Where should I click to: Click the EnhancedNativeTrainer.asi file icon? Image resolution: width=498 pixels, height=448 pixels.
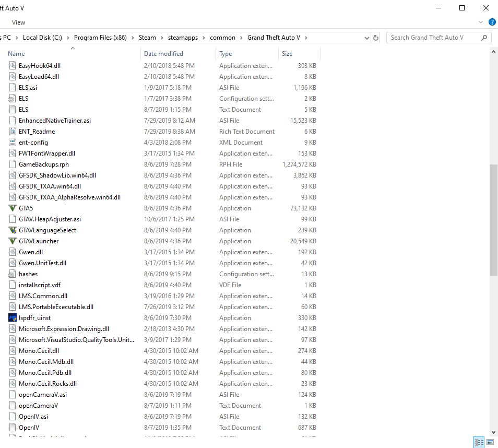tap(13, 121)
